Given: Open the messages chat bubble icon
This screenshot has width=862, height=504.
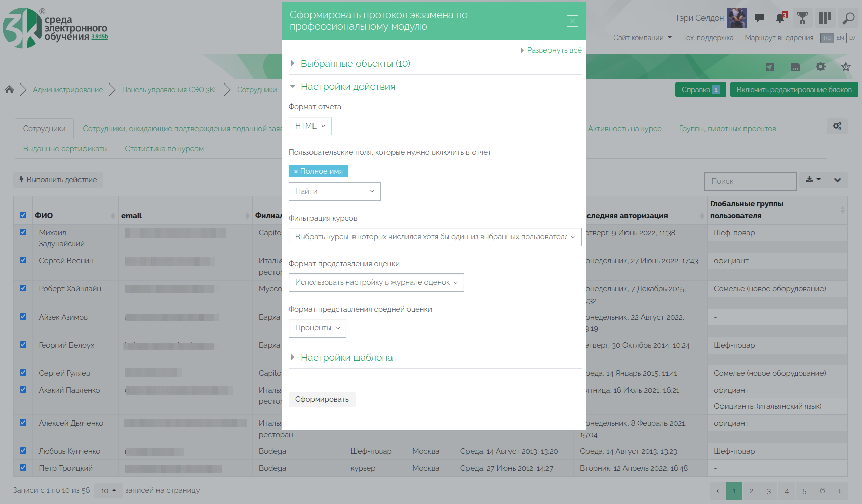Looking at the screenshot, I should click(x=759, y=18).
